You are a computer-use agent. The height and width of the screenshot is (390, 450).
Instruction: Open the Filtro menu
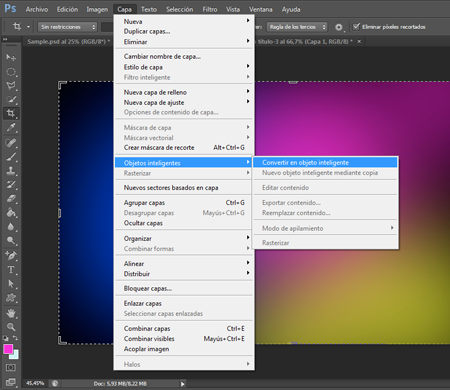pyautogui.click(x=210, y=9)
